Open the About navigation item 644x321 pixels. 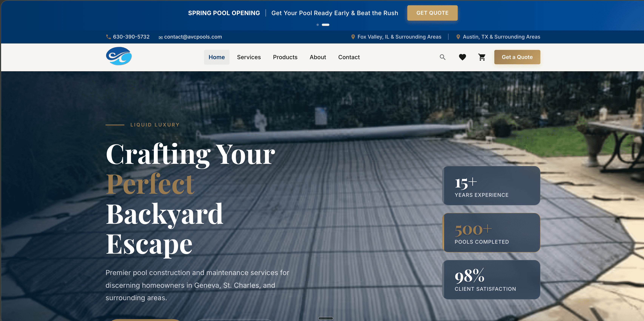(x=318, y=57)
